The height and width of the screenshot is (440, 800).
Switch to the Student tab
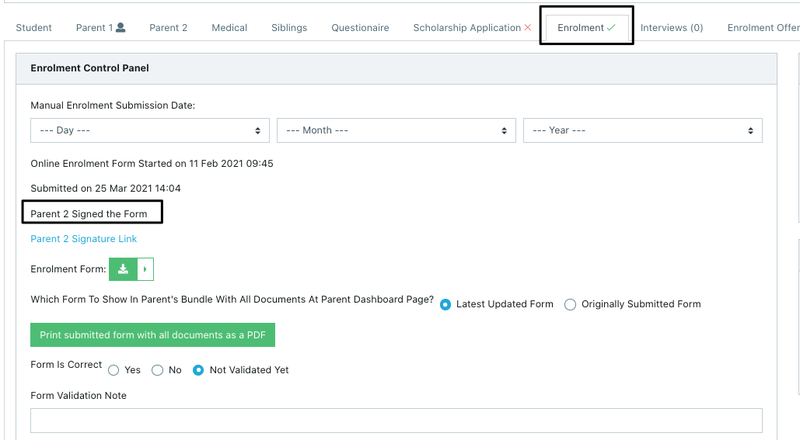point(34,28)
